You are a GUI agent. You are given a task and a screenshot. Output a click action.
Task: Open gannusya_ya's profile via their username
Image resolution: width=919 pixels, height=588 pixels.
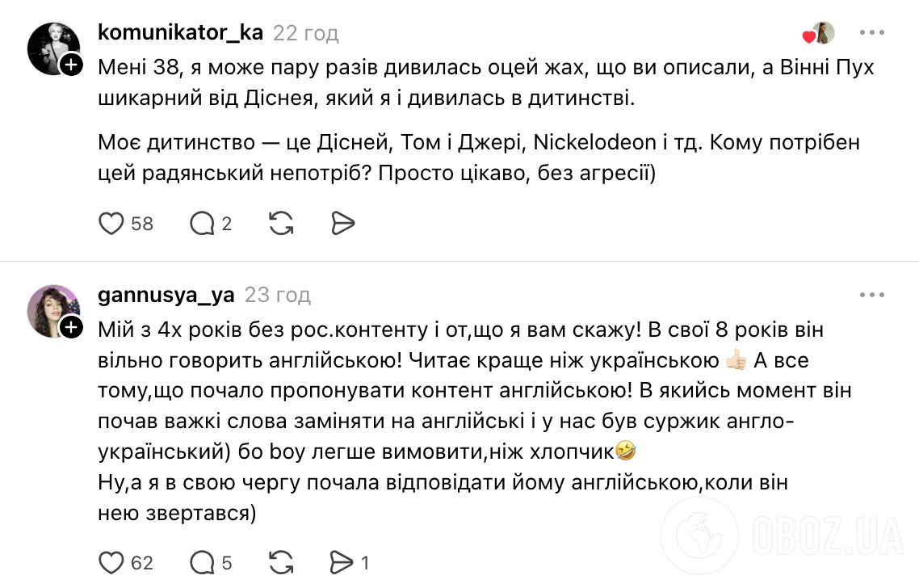pyautogui.click(x=166, y=295)
